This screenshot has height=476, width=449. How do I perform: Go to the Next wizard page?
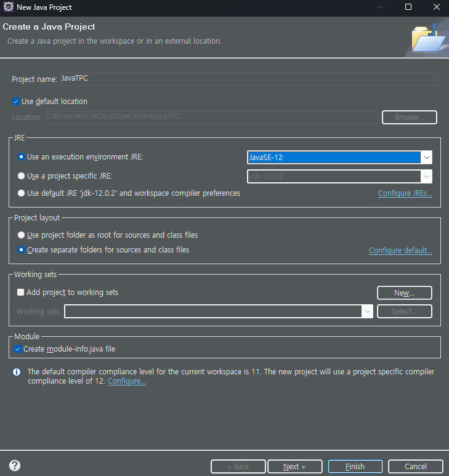[x=295, y=467]
